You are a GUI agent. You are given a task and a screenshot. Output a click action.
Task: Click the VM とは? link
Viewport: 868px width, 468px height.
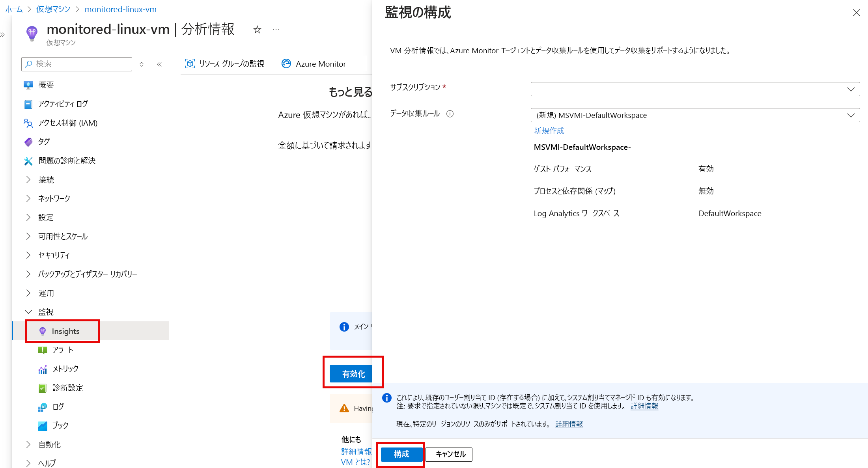click(356, 462)
